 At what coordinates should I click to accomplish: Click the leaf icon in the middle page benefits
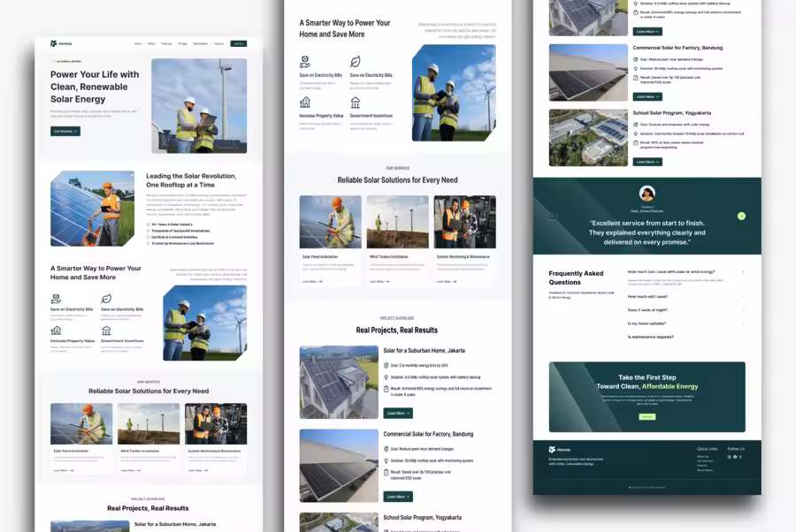[x=356, y=62]
